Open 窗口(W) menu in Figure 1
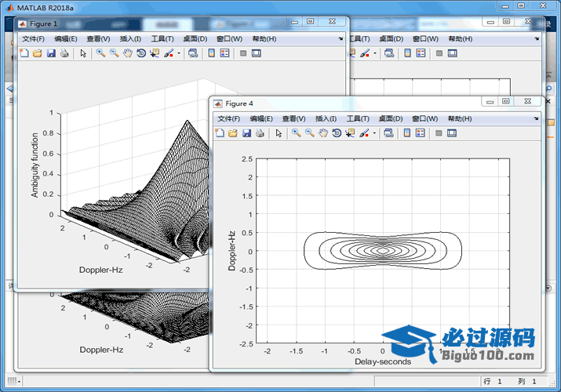Image resolution: width=561 pixels, height=392 pixels. (x=229, y=38)
